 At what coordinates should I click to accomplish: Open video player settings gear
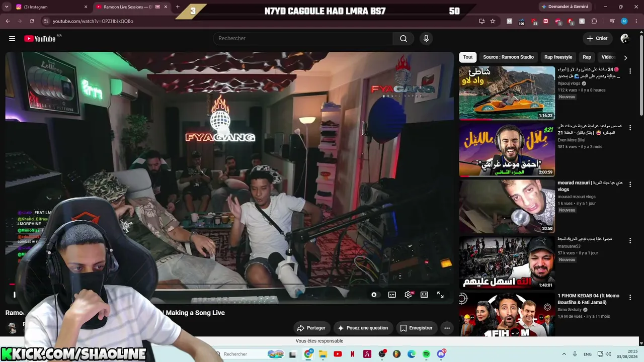coord(408,295)
